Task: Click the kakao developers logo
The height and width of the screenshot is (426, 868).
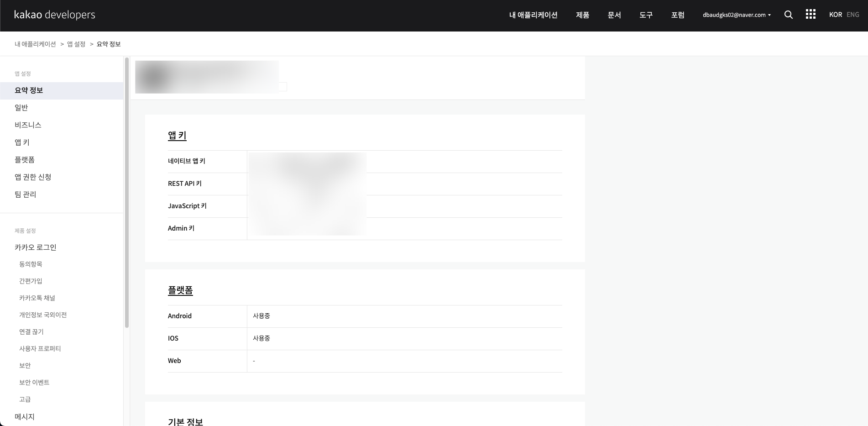Action: [55, 15]
